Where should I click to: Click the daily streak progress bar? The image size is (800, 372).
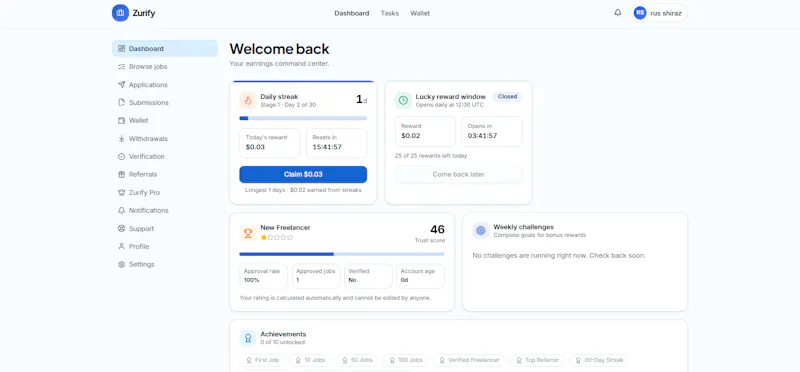click(x=303, y=118)
